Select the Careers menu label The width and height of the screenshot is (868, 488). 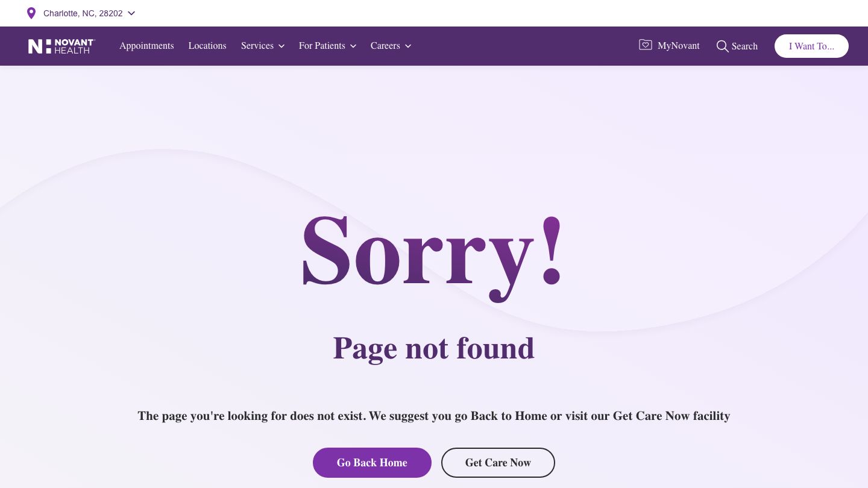pyautogui.click(x=385, y=46)
